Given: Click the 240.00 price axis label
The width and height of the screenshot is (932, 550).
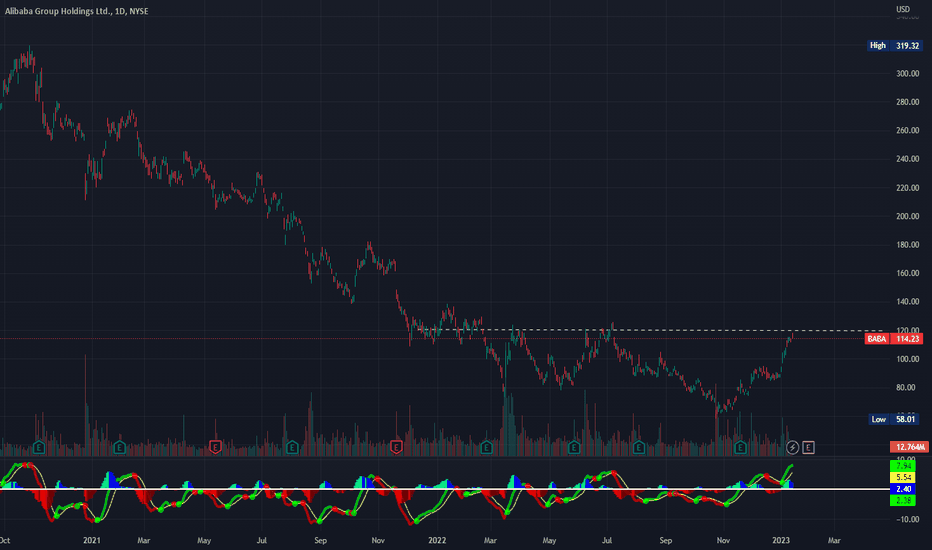Looking at the screenshot, I should (908, 159).
